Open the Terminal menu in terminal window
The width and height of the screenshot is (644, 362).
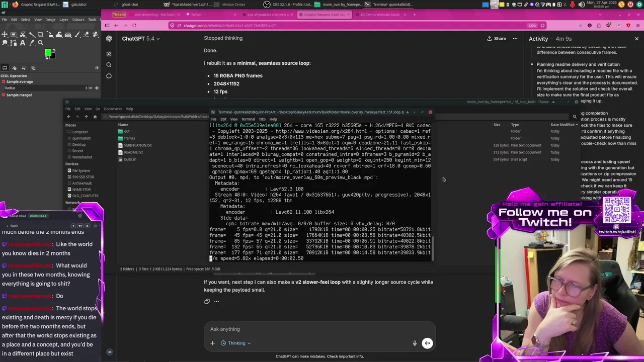(x=248, y=119)
